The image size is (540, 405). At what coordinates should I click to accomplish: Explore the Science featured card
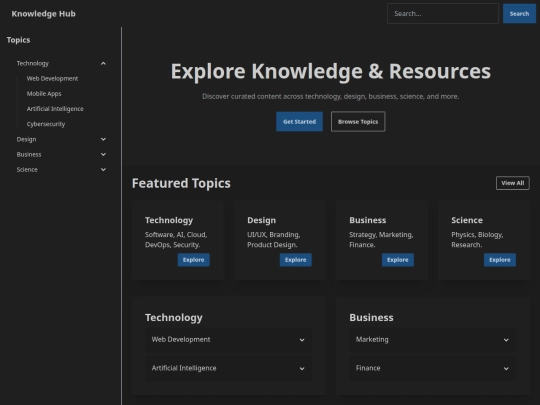[x=500, y=260]
